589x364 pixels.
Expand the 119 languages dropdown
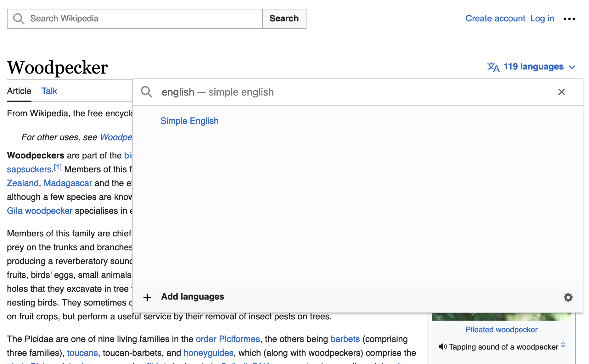tap(531, 67)
